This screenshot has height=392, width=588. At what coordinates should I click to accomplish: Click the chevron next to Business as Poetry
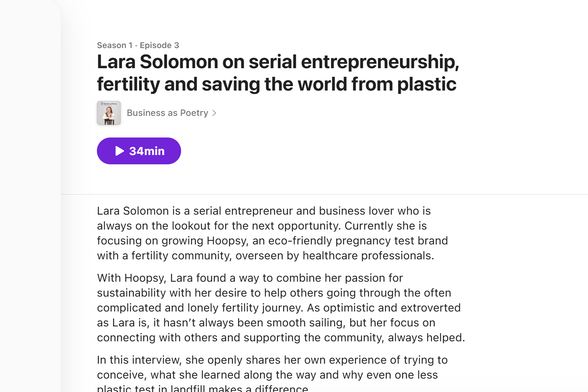click(214, 113)
